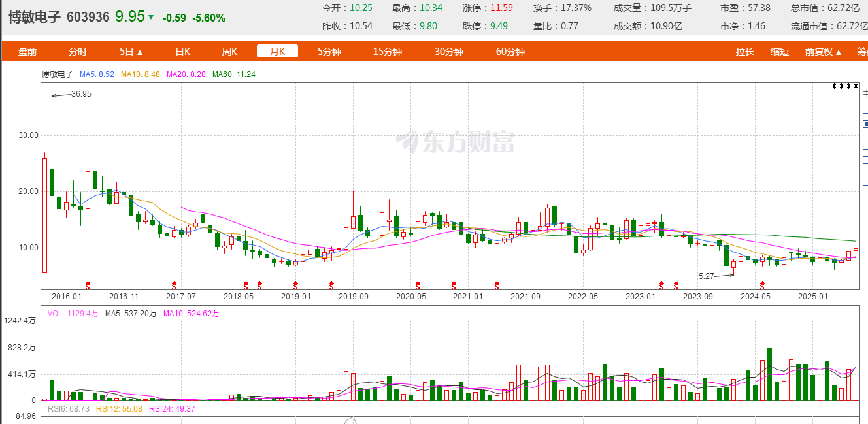Screen dimensions: 868x424
Task: Click the tallest red volume bar
Action: coord(856,365)
